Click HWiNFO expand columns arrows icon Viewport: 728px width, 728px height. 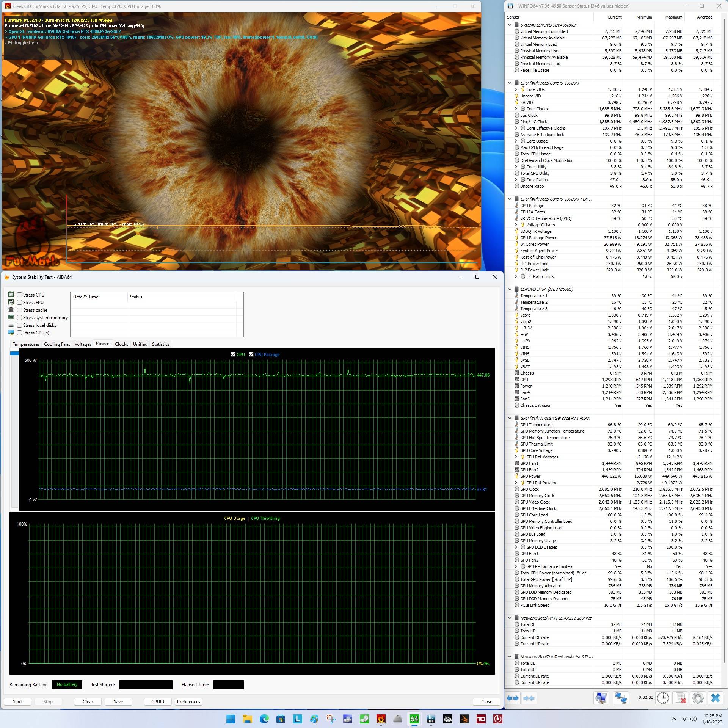pyautogui.click(x=513, y=698)
